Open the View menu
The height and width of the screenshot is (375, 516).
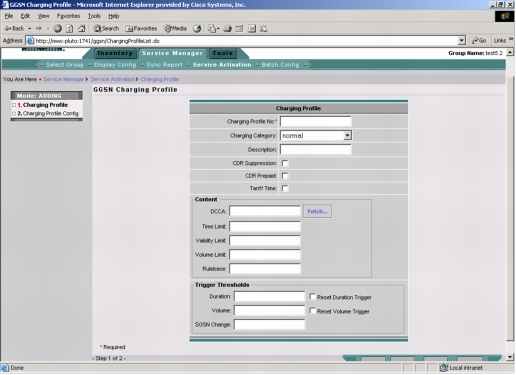[x=43, y=16]
